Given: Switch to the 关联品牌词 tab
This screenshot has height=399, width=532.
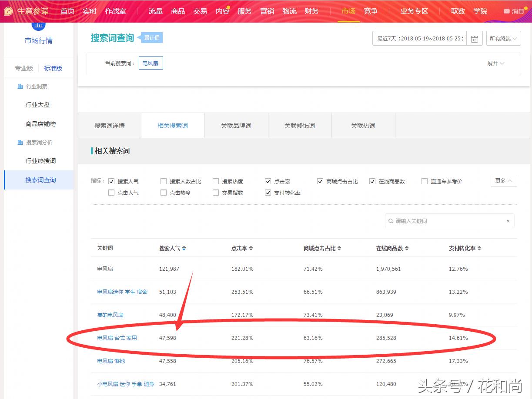Looking at the screenshot, I should point(236,125).
